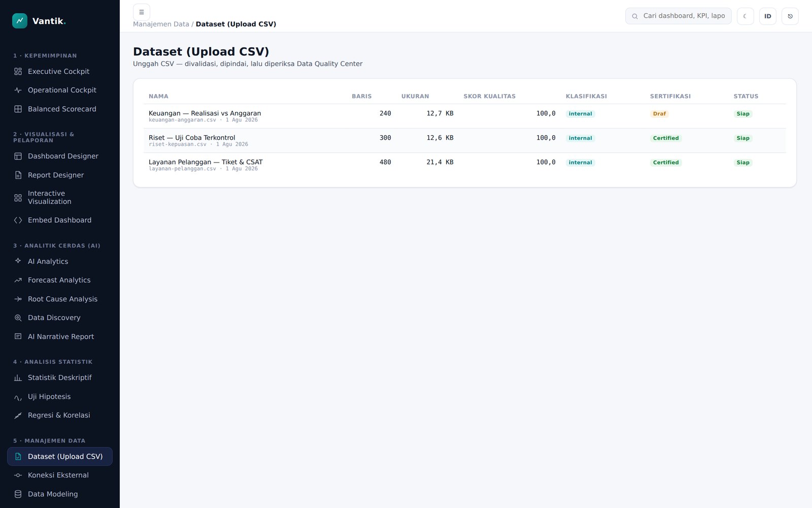
Task: Click the SKOR KUALITAS column header
Action: point(489,97)
